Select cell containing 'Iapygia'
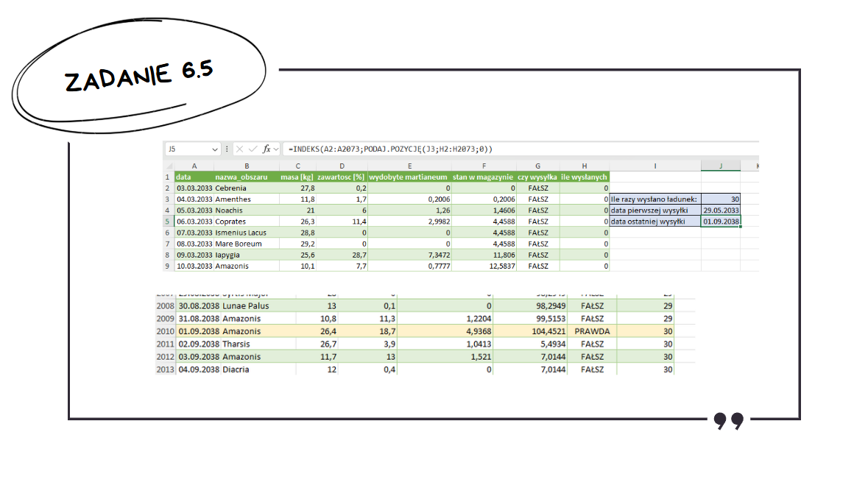The width and height of the screenshot is (868, 488). click(x=247, y=255)
